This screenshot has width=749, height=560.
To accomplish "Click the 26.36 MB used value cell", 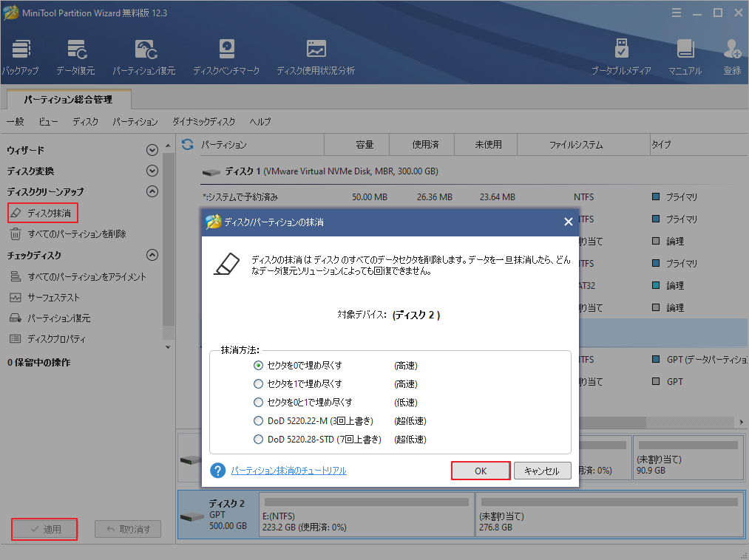I will coord(434,197).
